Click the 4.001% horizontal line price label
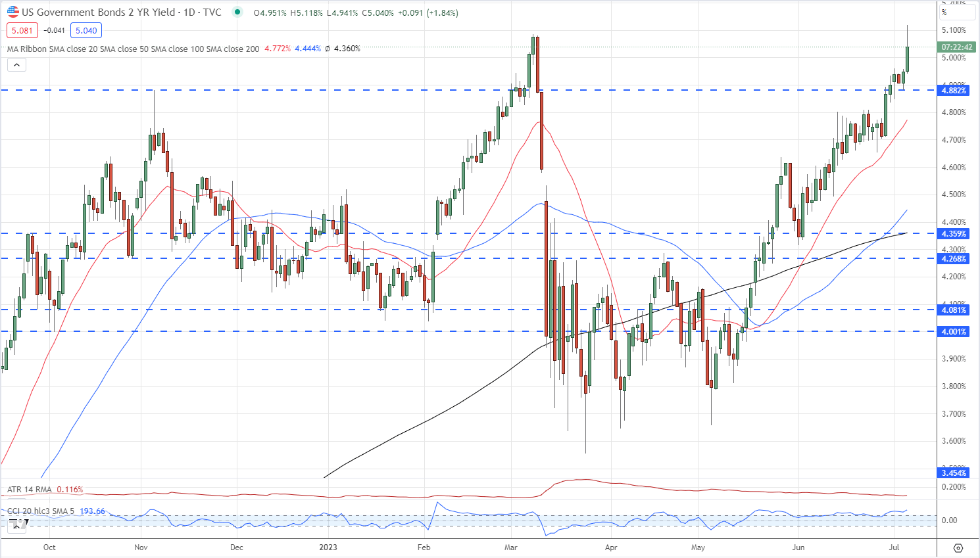980x558 pixels. pyautogui.click(x=954, y=331)
